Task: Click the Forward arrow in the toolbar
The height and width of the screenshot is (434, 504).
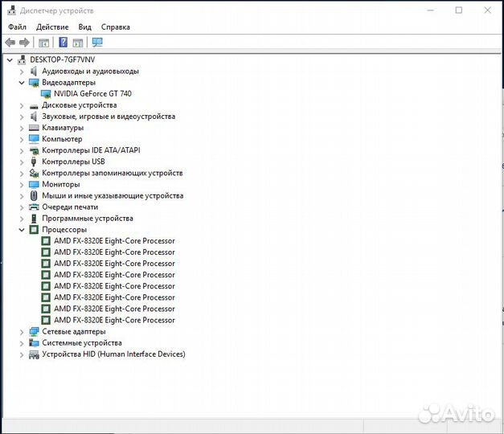Action: (x=25, y=42)
